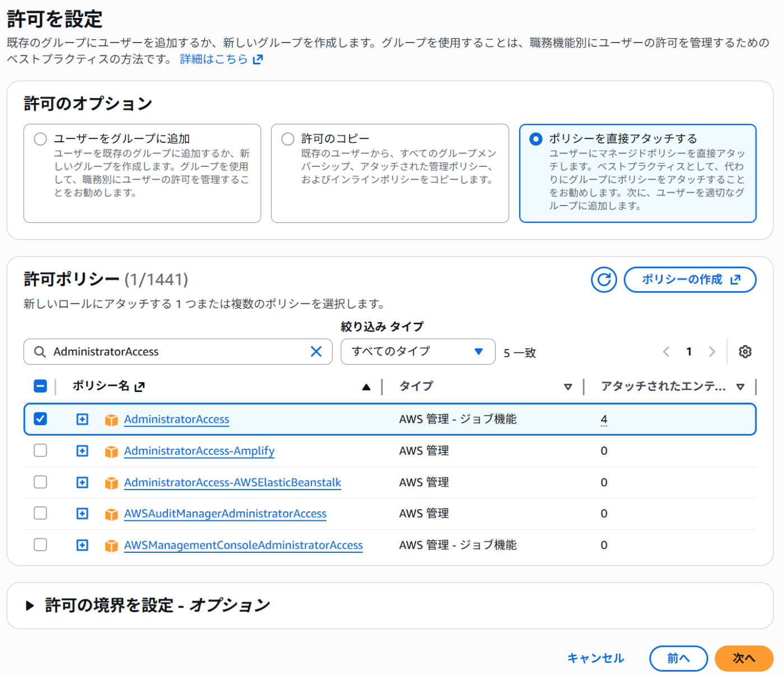Viewport: 784px width, 676px height.
Task: Expand details for AdministratorAccess-Amplify policy row
Action: point(82,450)
